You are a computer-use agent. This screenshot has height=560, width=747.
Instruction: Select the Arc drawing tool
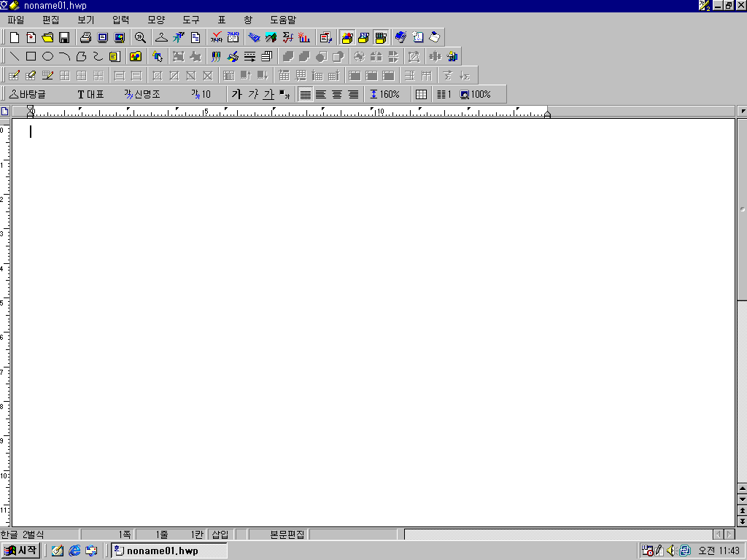pos(64,57)
